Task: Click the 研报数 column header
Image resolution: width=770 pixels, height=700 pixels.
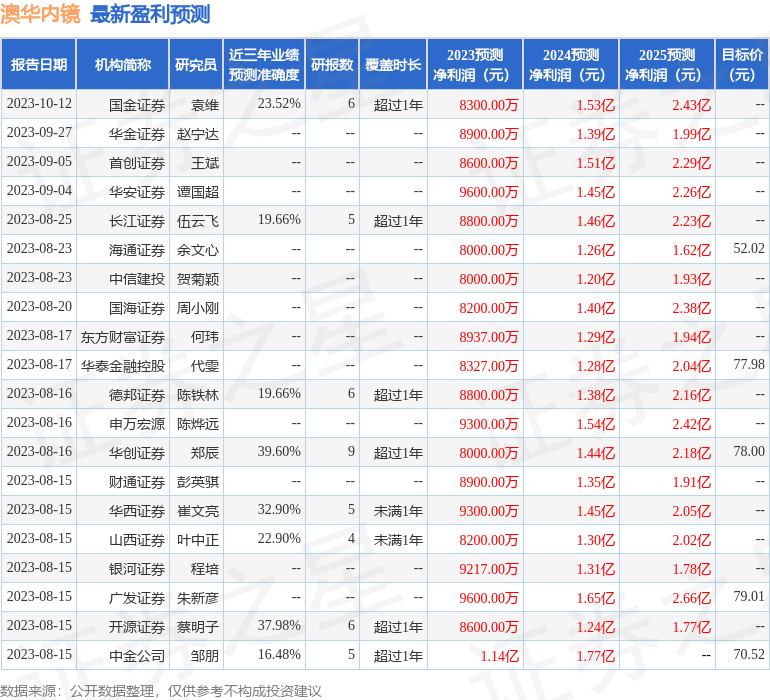Action: pyautogui.click(x=332, y=64)
